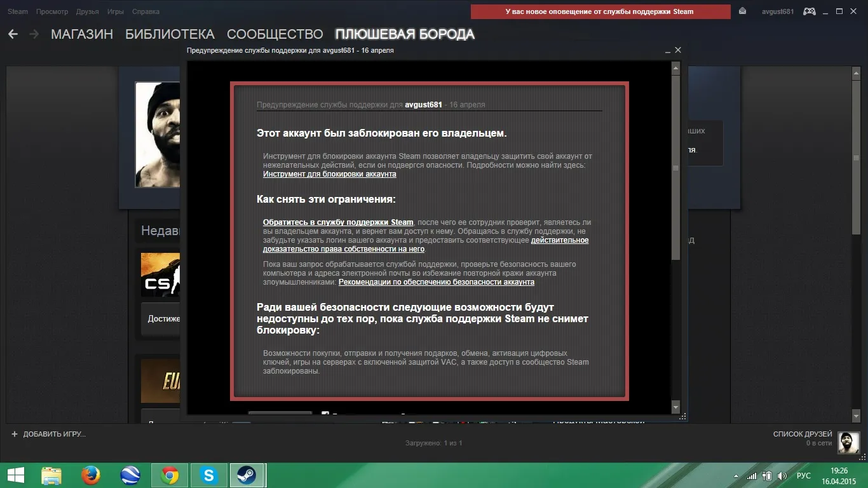
Task: Go to the БИБЛИОТЕКА tab
Action: (x=170, y=34)
